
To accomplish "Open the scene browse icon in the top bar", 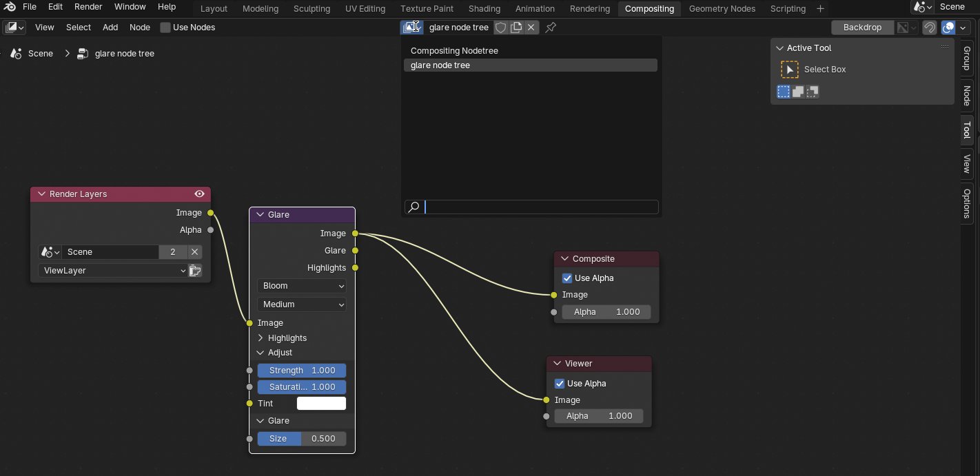I will [x=923, y=7].
